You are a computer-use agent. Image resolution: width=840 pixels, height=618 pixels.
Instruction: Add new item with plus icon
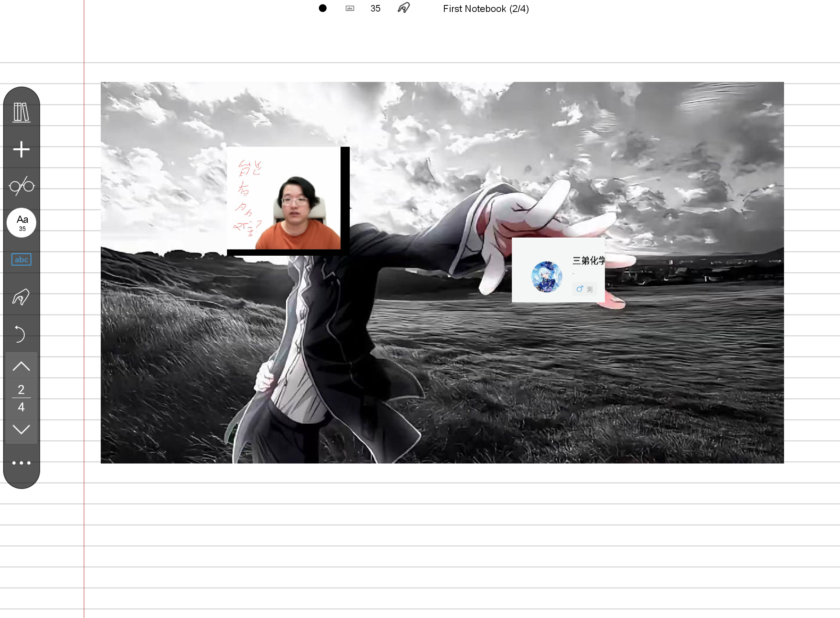click(x=21, y=149)
